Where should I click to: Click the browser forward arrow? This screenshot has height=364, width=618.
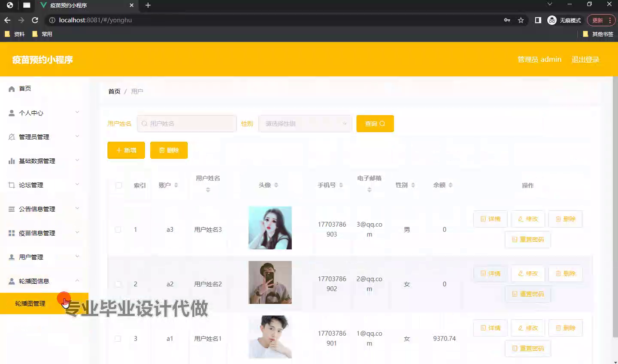click(x=21, y=20)
